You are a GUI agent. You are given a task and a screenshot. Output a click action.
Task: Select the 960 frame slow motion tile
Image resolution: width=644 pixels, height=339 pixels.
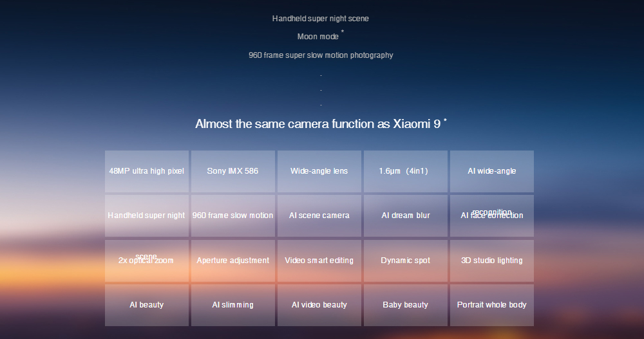click(x=233, y=215)
